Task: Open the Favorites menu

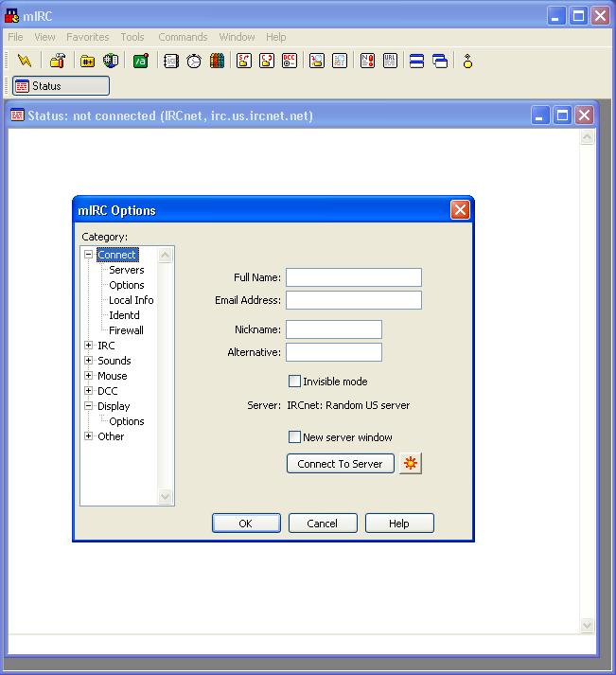Action: pyautogui.click(x=87, y=37)
